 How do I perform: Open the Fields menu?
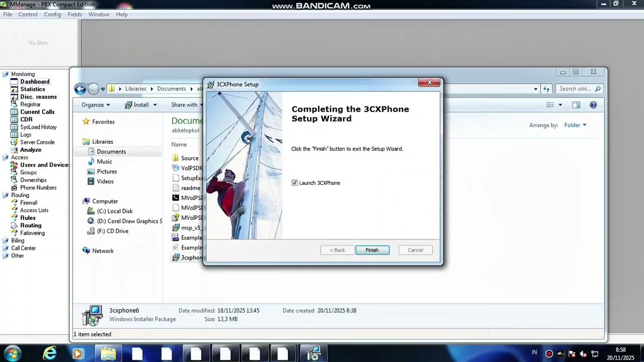[x=74, y=14]
